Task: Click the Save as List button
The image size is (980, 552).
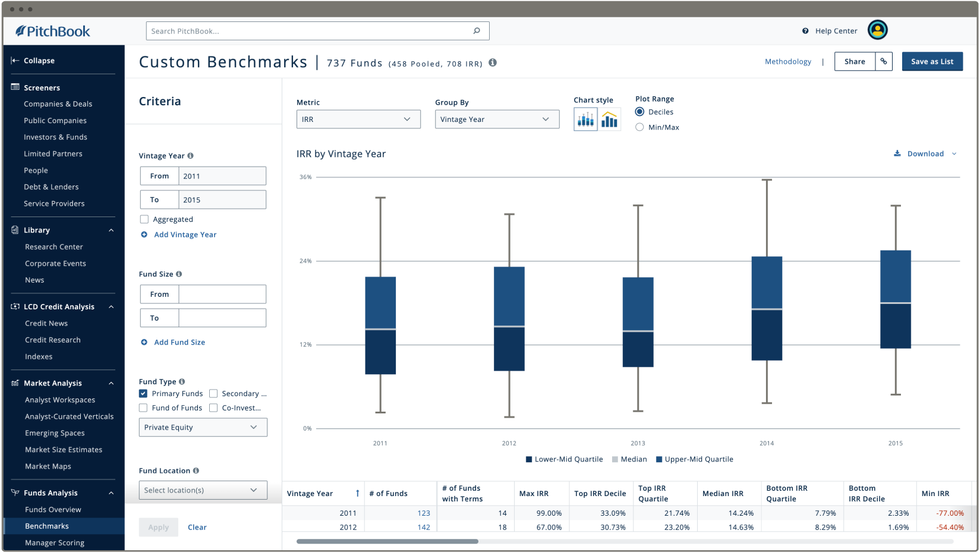Action: 932,61
